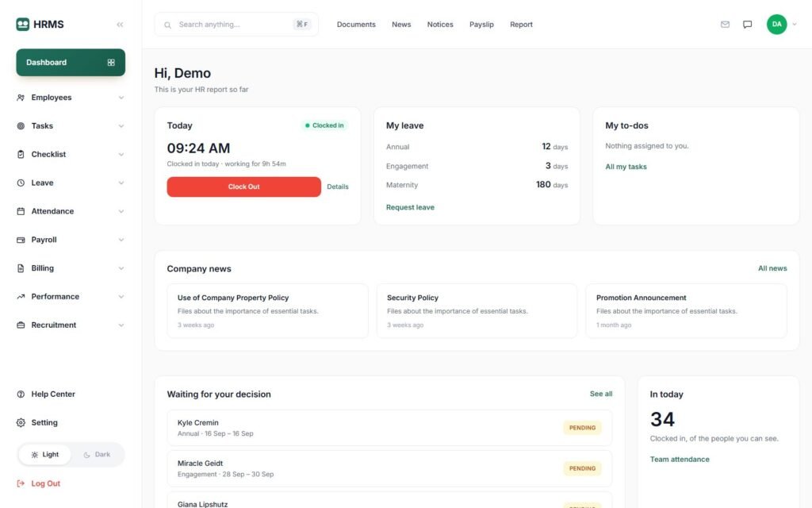Open the mail envelope icon
Image resolution: width=812 pixels, height=508 pixels.
point(725,25)
